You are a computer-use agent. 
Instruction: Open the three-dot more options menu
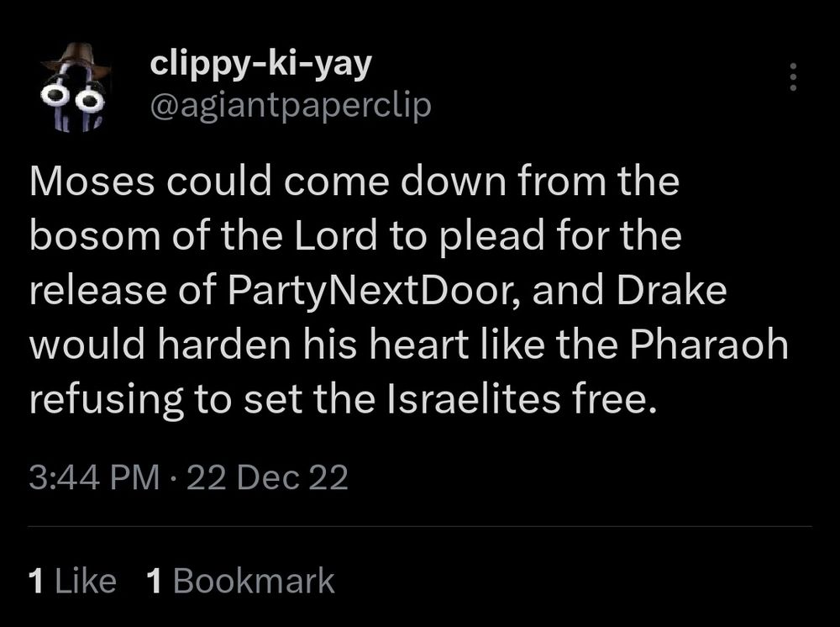pyautogui.click(x=794, y=77)
